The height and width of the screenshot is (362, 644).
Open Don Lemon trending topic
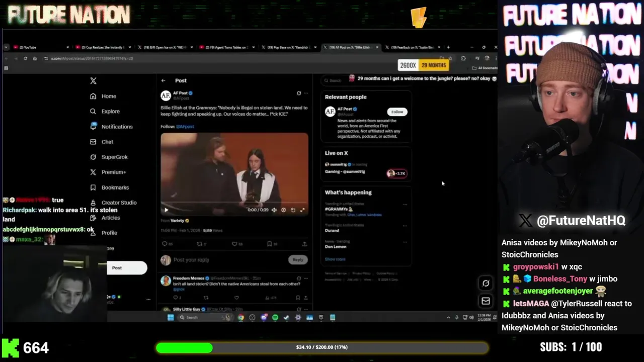tap(336, 246)
